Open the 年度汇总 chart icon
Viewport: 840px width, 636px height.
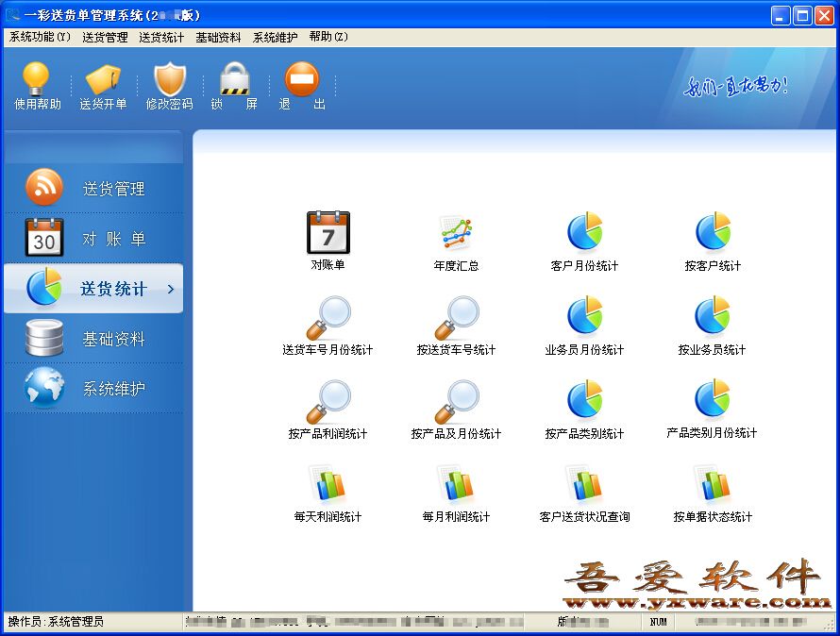456,233
